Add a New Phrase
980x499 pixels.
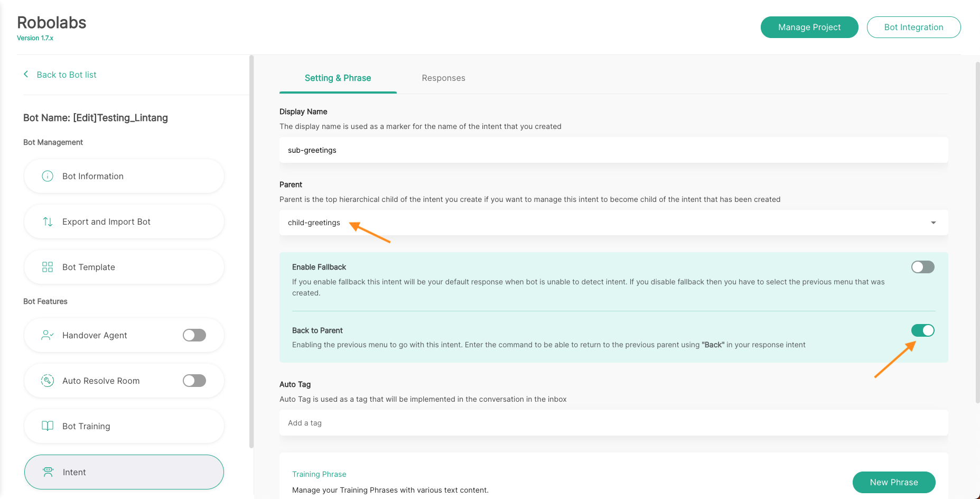pos(893,482)
